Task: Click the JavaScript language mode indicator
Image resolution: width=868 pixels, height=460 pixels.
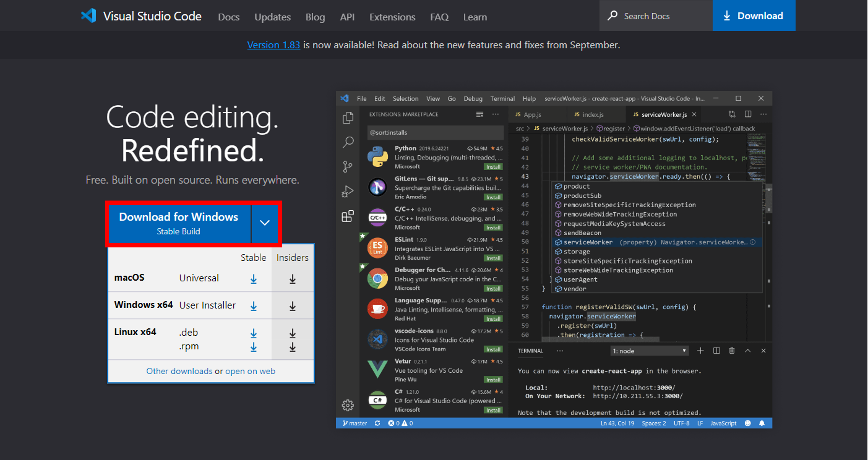Action: (x=723, y=423)
